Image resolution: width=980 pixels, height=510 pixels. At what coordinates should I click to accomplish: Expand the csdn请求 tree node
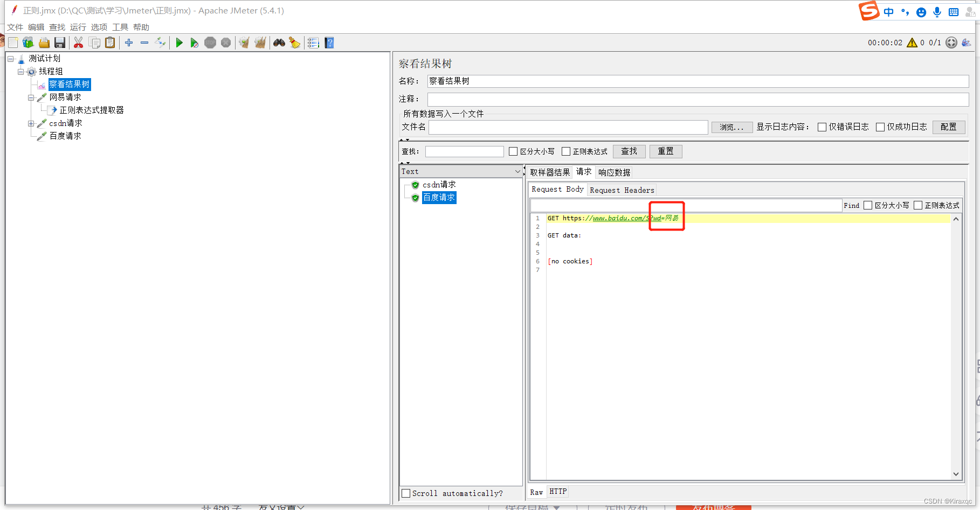(x=31, y=123)
